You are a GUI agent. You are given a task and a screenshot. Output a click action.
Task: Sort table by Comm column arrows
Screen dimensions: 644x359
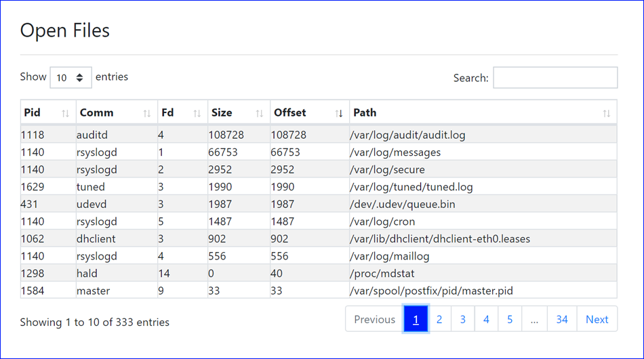[146, 113]
